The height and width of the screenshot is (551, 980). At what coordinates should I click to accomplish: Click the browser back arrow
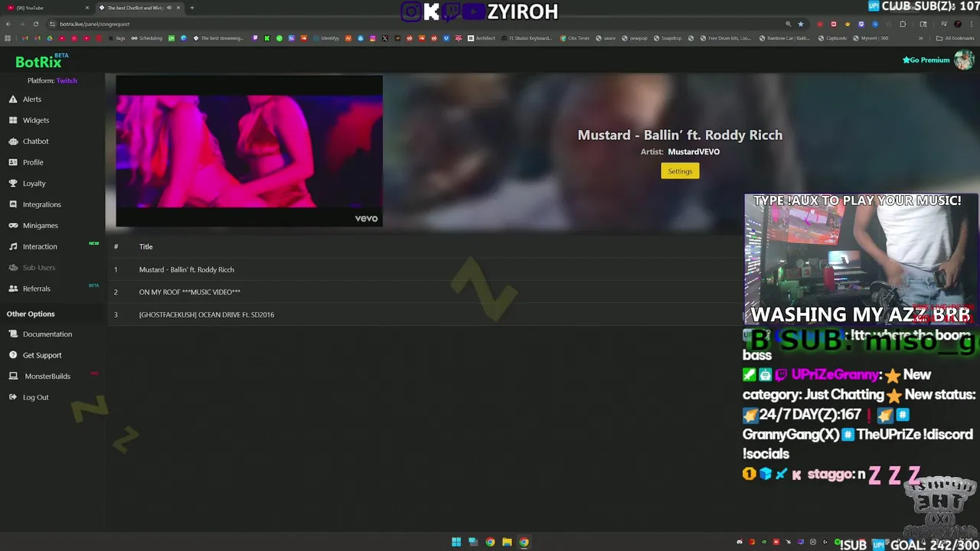pos(8,24)
